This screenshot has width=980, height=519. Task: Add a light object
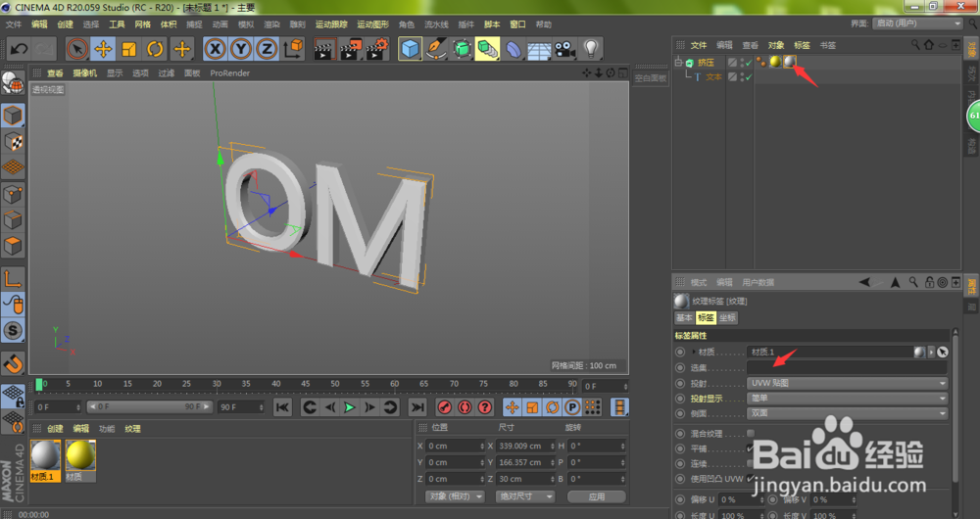tap(591, 49)
